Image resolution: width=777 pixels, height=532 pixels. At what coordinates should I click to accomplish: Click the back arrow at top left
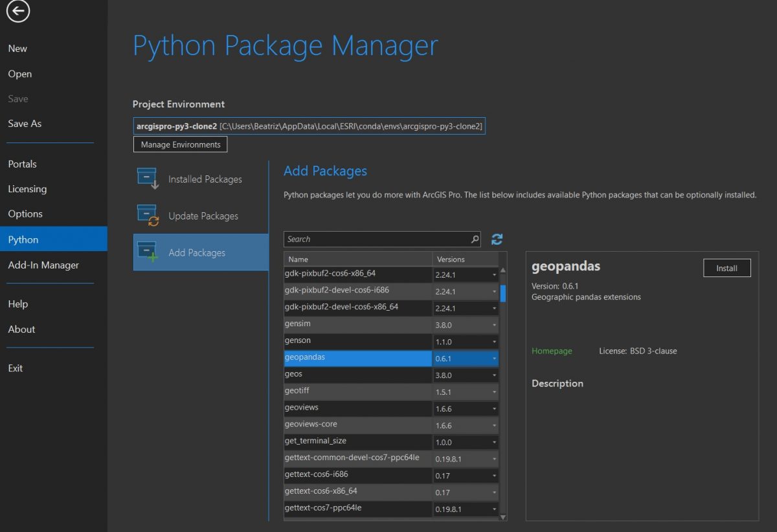pos(17,11)
